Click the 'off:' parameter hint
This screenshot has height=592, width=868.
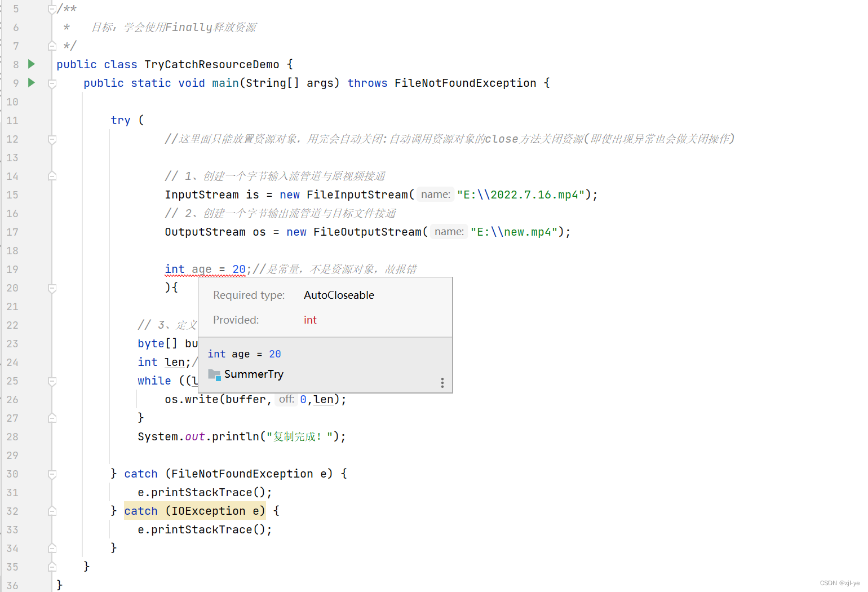point(286,399)
